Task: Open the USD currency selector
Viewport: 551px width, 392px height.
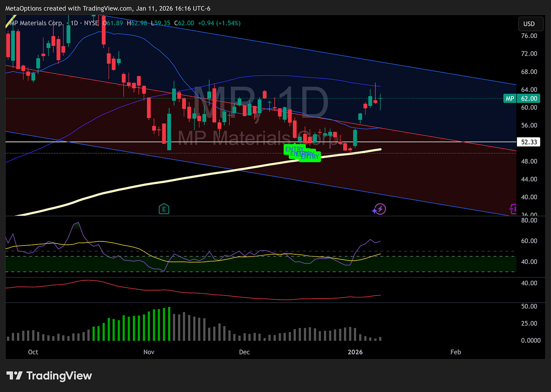Action: 531,23
